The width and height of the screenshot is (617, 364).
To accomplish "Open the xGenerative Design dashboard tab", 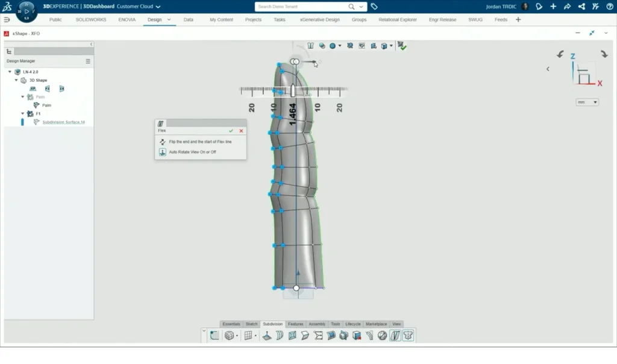I will pyautogui.click(x=319, y=20).
